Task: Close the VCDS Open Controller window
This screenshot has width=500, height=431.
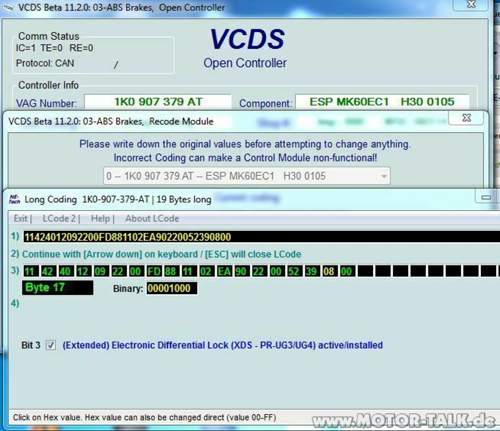Action: 471,5
